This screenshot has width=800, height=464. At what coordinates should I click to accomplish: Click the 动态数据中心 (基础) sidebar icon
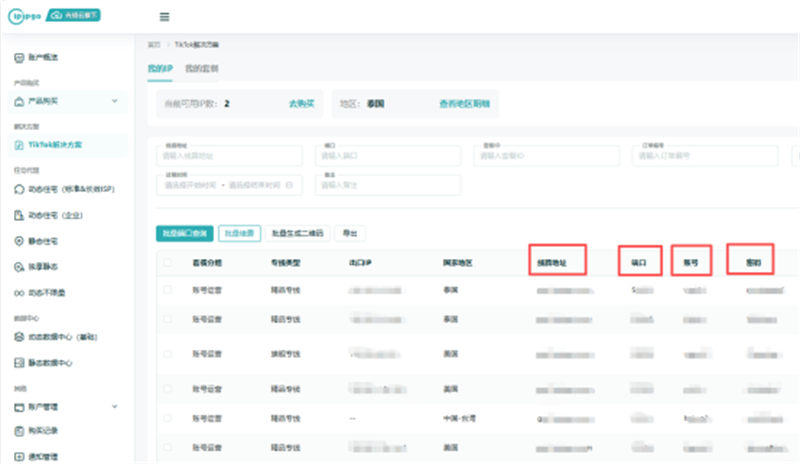(19, 337)
